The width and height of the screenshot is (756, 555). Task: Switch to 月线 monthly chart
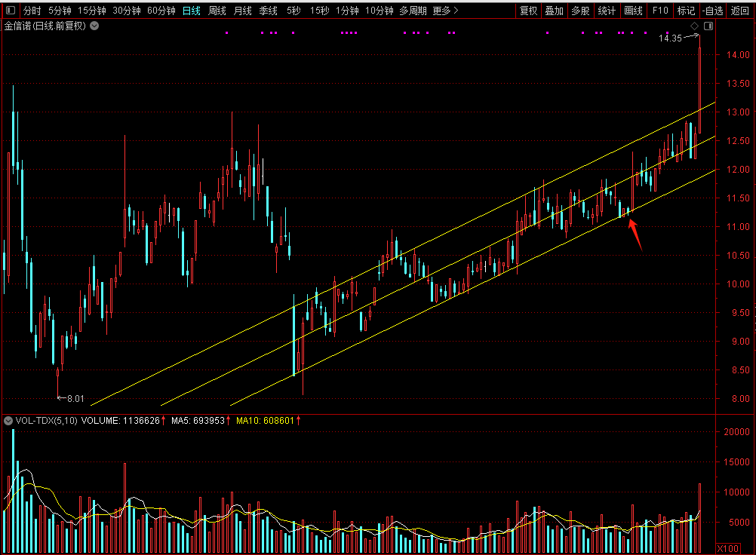(242, 11)
